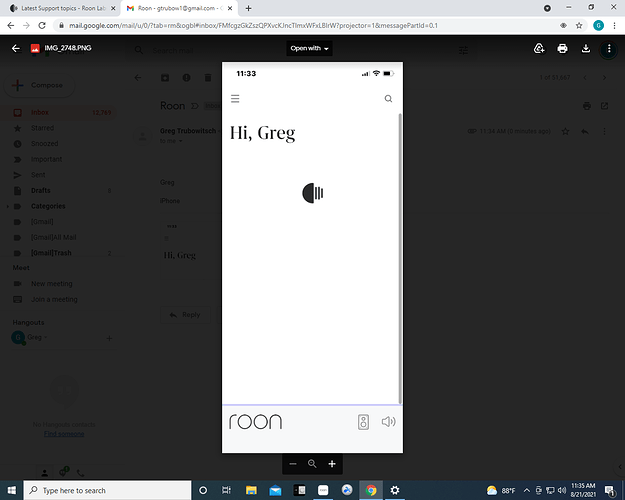The width and height of the screenshot is (625, 500).
Task: Click the address bar URL
Action: point(253,26)
